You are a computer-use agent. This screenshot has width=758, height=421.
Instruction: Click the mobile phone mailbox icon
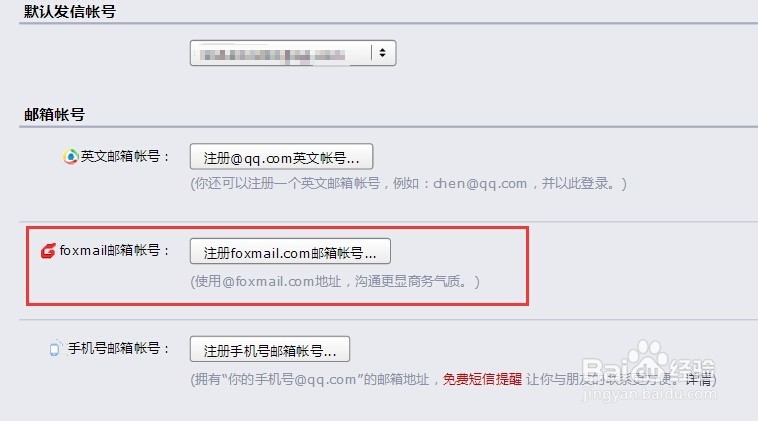click(x=56, y=348)
